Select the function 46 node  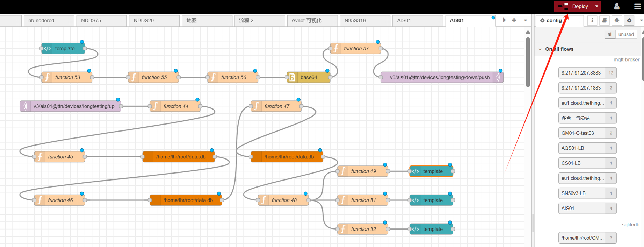tap(59, 200)
